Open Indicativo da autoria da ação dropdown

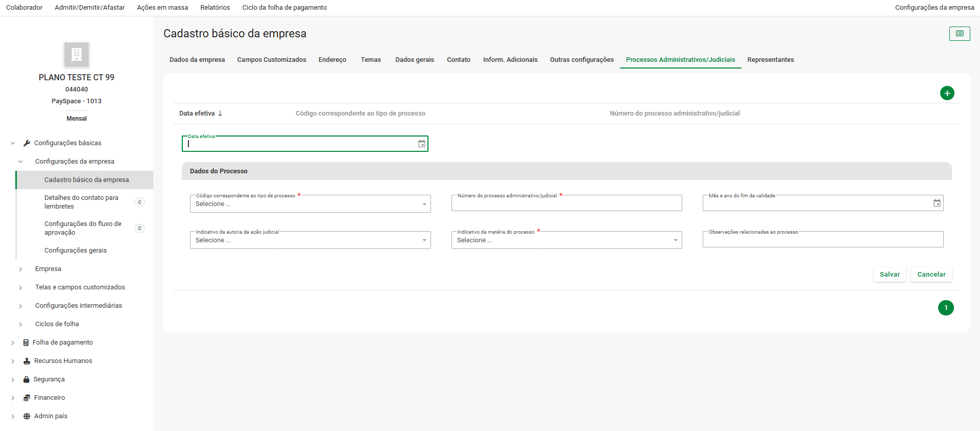coord(310,240)
